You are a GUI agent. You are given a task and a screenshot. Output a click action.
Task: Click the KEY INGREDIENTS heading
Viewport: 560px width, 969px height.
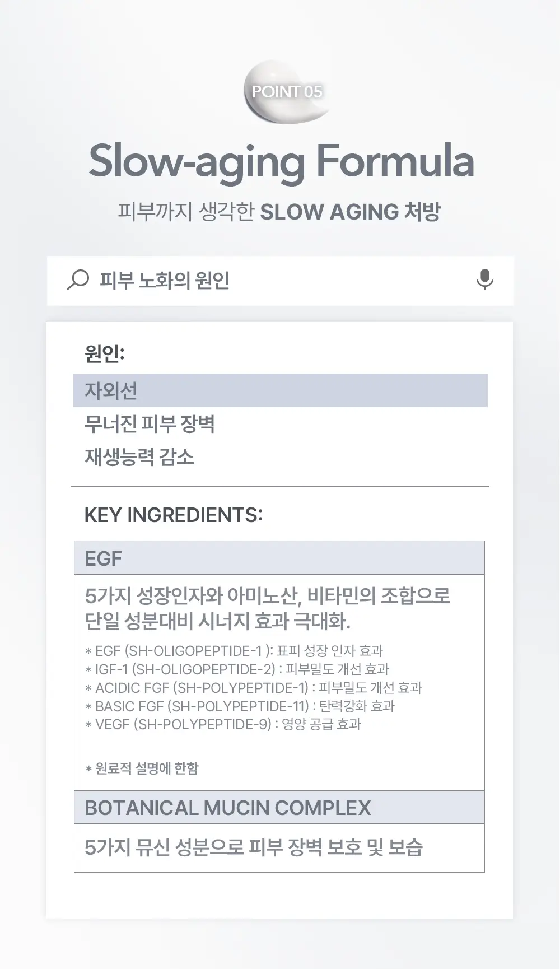[x=174, y=515]
